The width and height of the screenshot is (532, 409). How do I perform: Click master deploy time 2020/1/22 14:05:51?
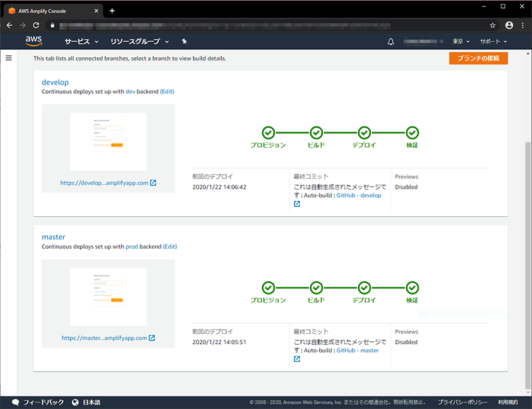[x=219, y=342]
